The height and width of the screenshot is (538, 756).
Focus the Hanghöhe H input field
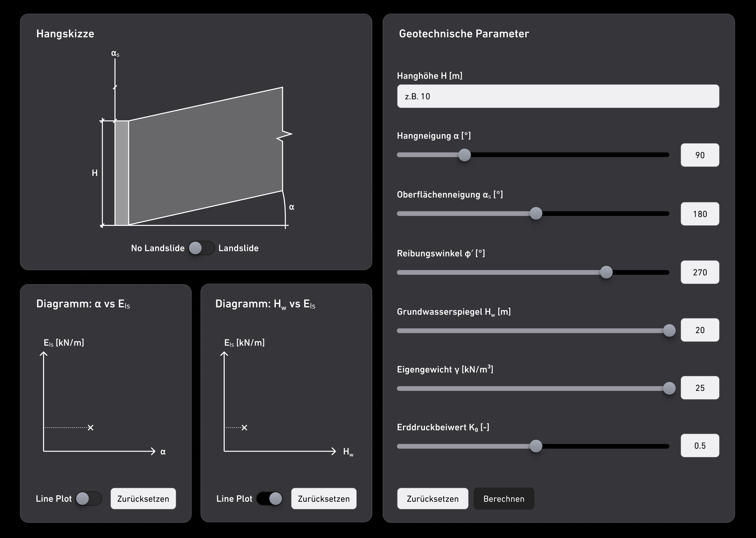tap(558, 97)
